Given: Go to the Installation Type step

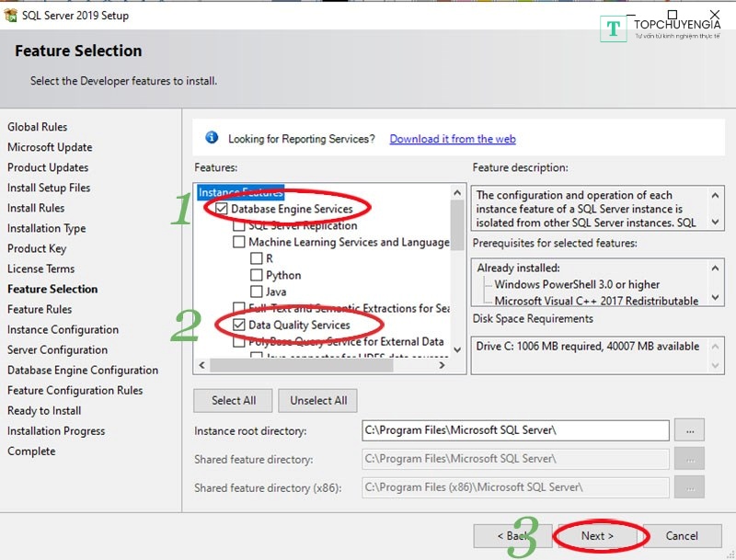Looking at the screenshot, I should click(46, 228).
